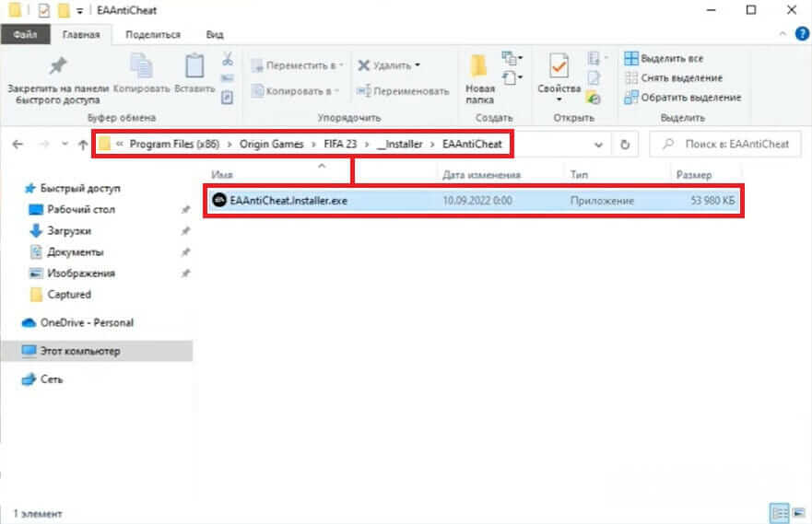Click Origin Games breadcrumb
The image size is (812, 524).
coord(271,145)
